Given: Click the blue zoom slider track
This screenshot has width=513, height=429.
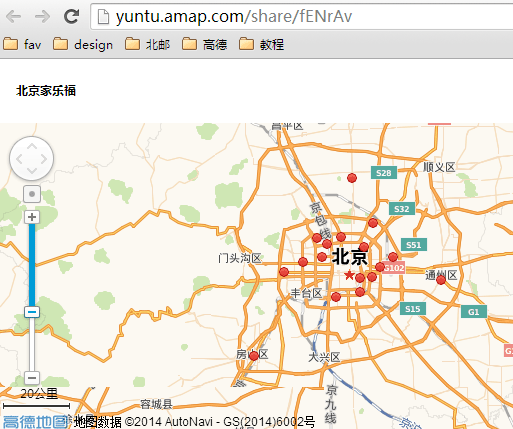Looking at the screenshot, I should click(x=32, y=265).
